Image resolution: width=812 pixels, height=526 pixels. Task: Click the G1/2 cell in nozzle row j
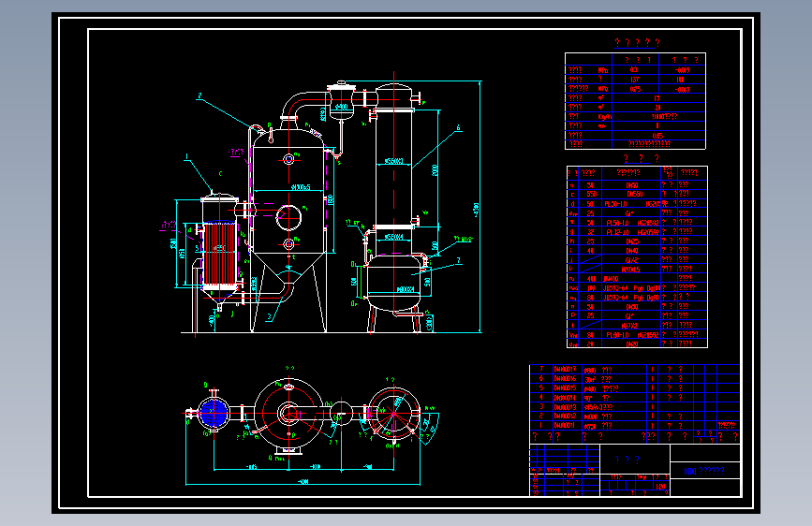click(631, 260)
